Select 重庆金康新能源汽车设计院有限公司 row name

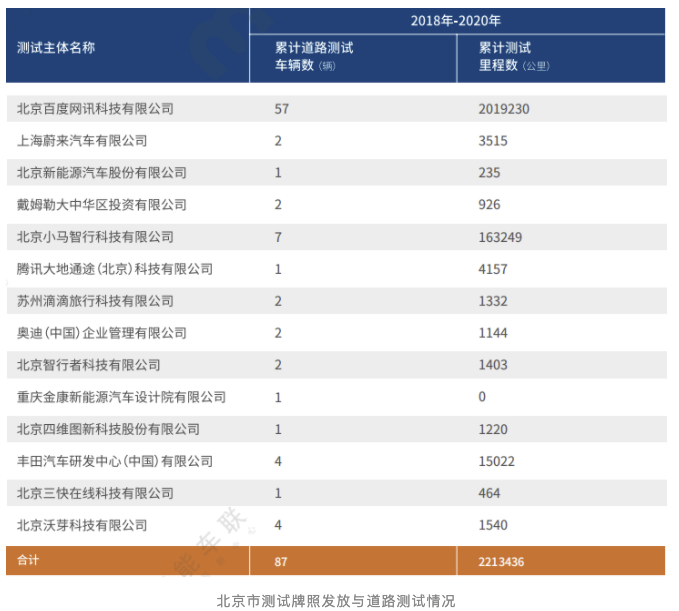[x=121, y=397]
